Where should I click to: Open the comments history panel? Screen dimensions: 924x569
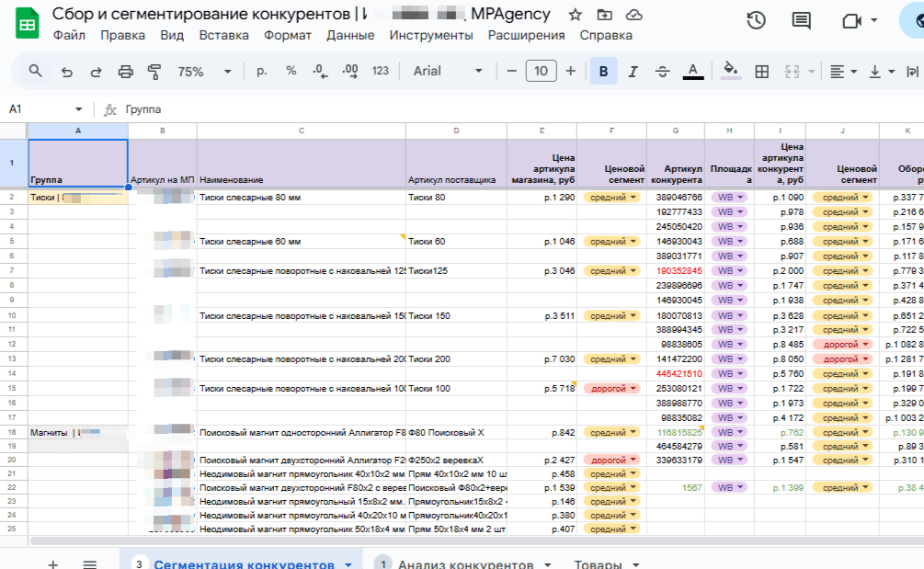801,20
